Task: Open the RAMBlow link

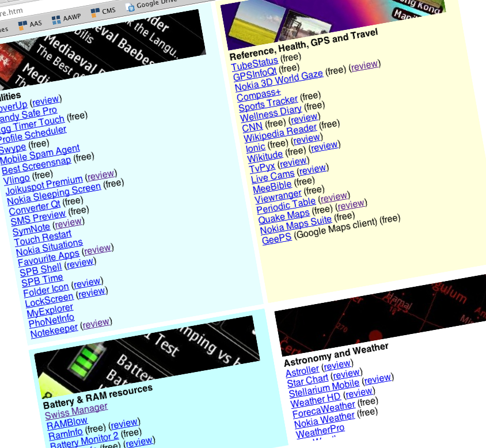Action: point(67,423)
